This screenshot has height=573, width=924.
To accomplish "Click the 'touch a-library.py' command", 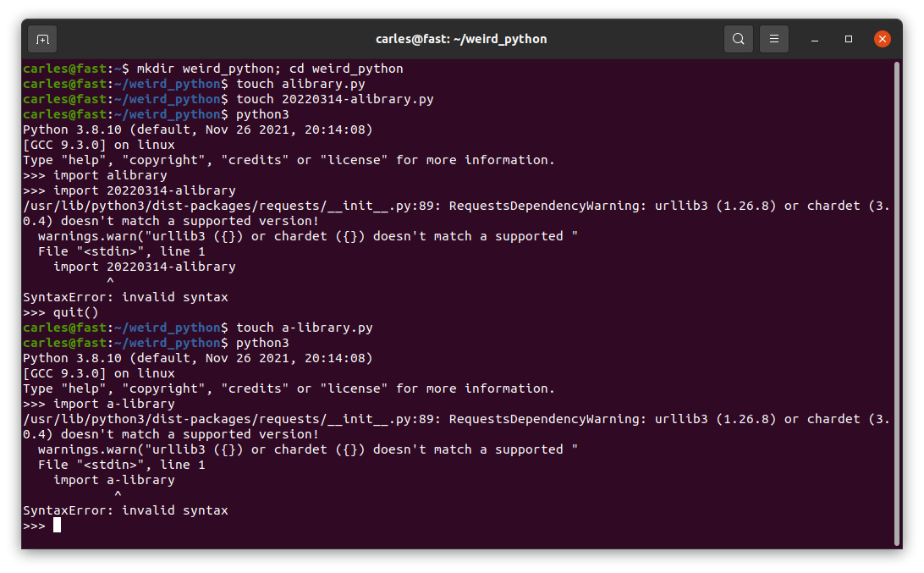I will 305,328.
